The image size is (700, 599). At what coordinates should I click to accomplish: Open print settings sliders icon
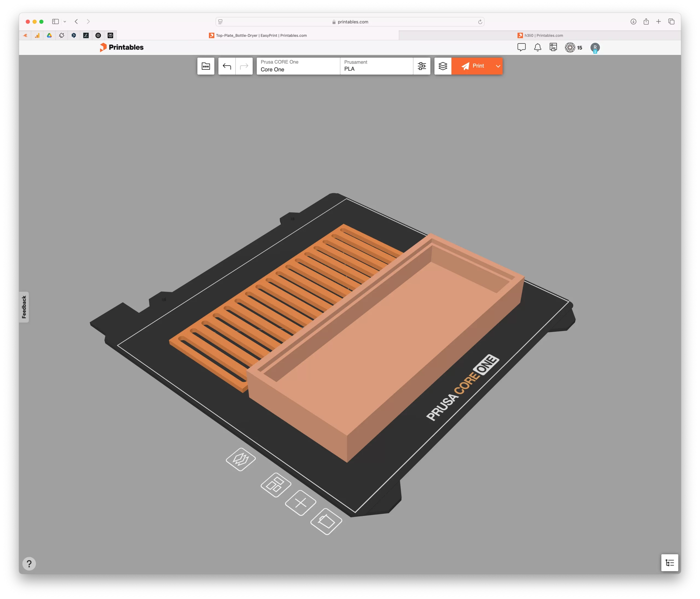pyautogui.click(x=422, y=66)
